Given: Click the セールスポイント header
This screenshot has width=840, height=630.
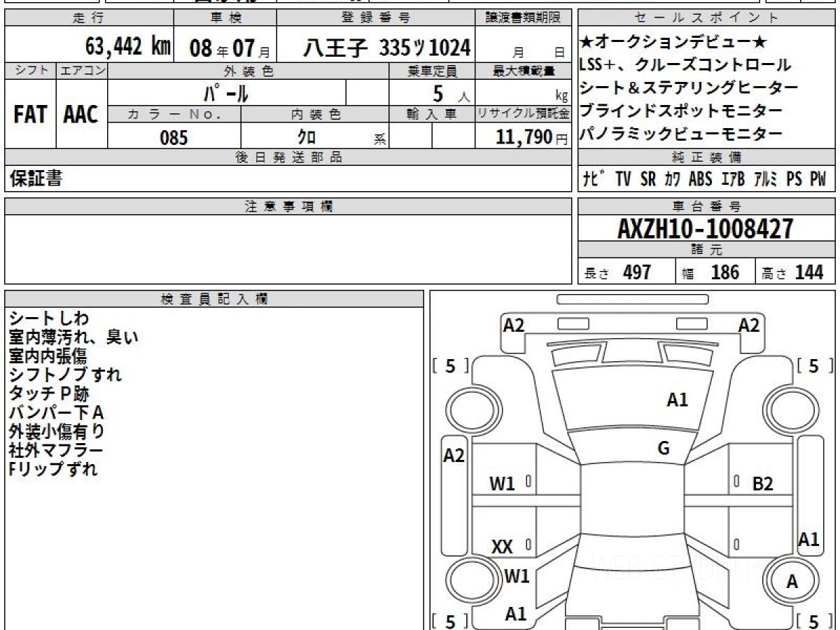Looking at the screenshot, I should 706,18.
